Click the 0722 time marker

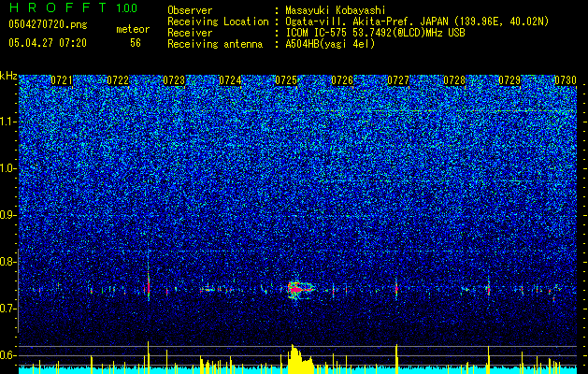[118, 80]
